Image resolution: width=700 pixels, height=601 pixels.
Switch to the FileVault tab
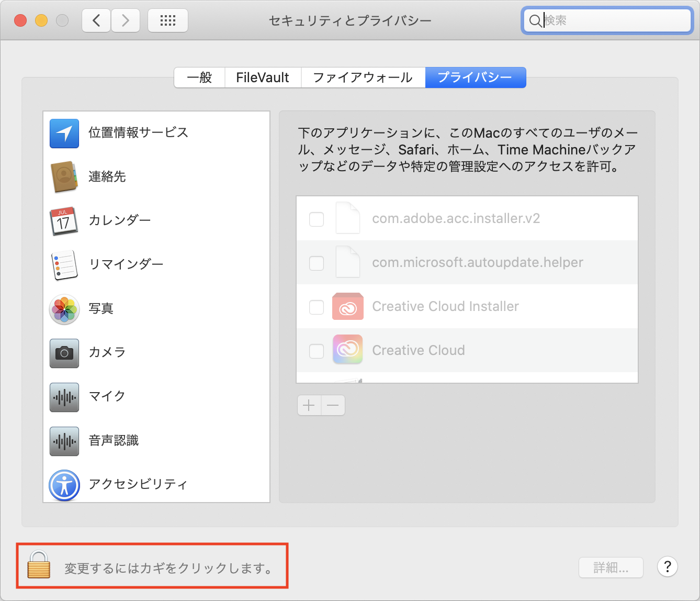263,77
